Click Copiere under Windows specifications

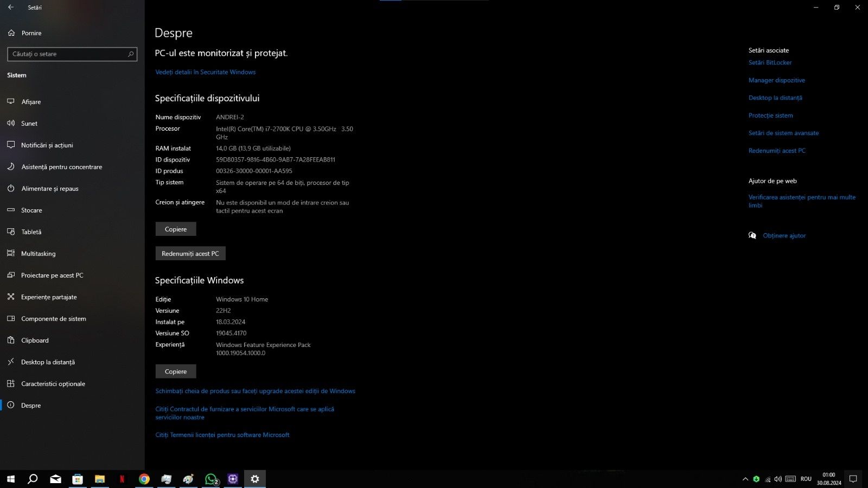pos(176,371)
